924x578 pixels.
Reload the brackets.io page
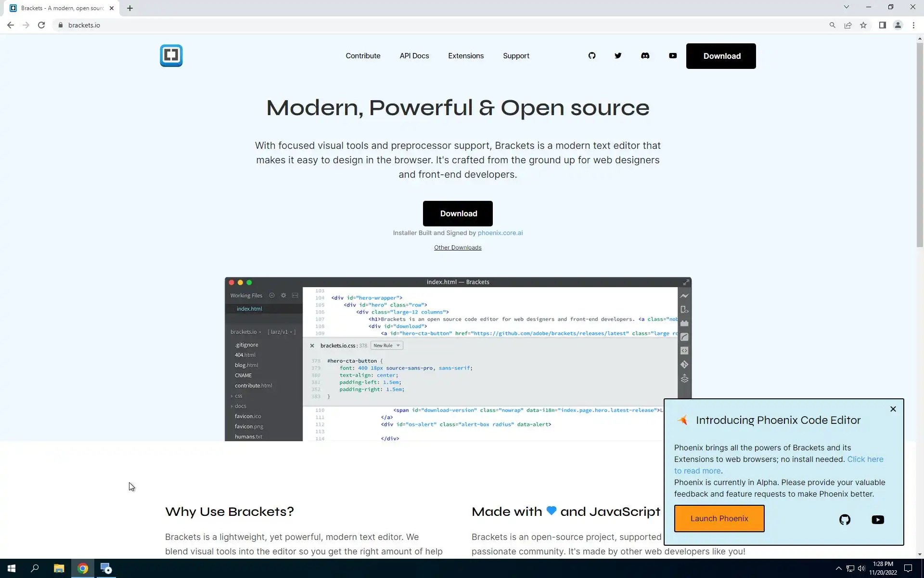[41, 25]
